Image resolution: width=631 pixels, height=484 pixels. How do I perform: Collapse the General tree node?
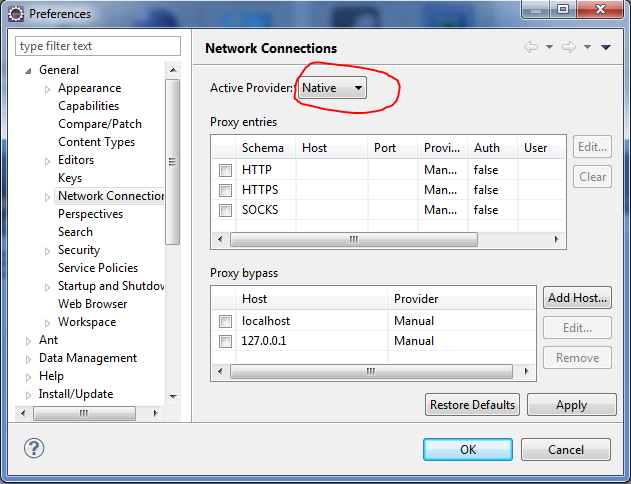click(x=28, y=70)
